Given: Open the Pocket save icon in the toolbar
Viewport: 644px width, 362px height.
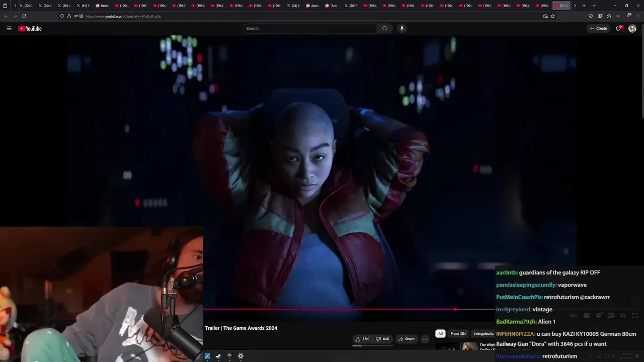Looking at the screenshot, I should 591,16.
